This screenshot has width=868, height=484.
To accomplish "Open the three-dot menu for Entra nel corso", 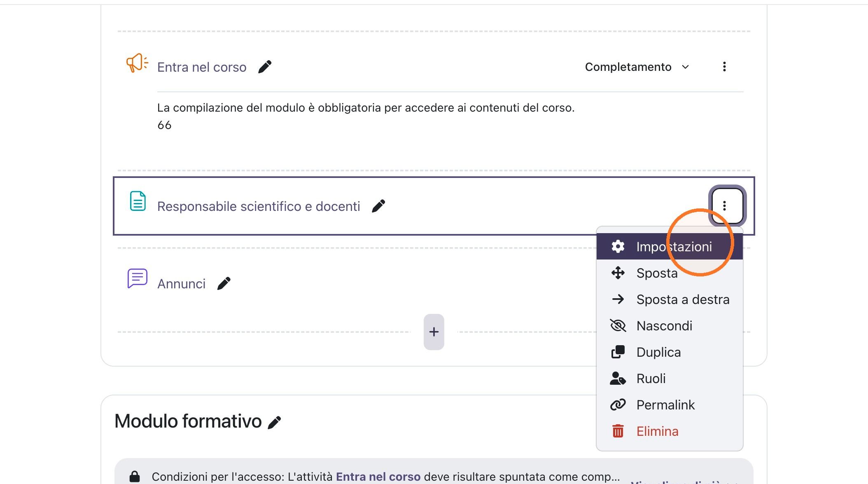I will point(724,67).
